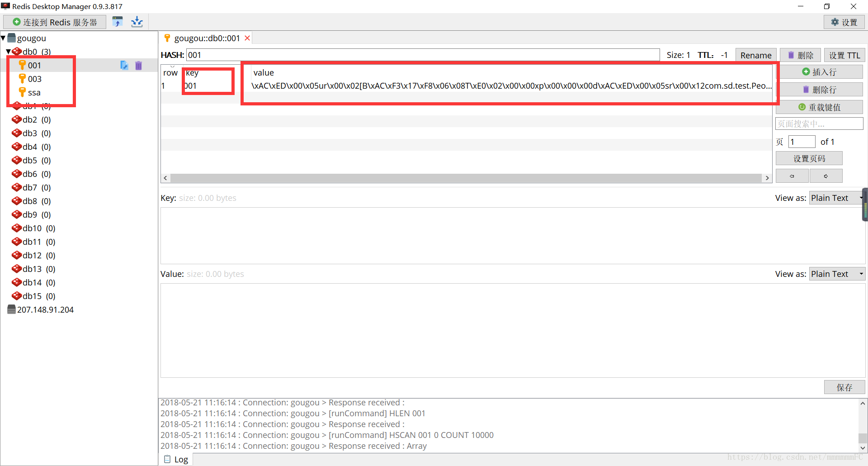Click the Set TTL button
The width and height of the screenshot is (868, 466).
coord(844,55)
